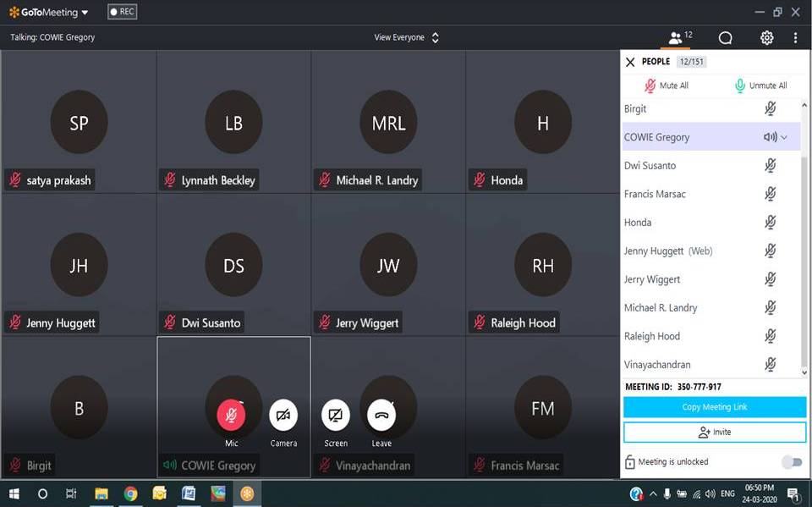Toggle Raleigh Hood's mic icon in list
The image size is (812, 507).
(x=770, y=336)
